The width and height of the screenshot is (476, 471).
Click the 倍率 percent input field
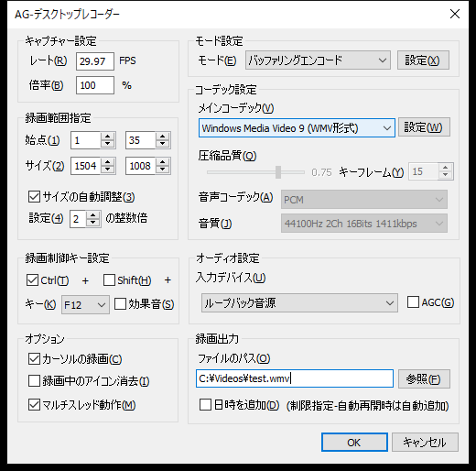[x=95, y=85]
